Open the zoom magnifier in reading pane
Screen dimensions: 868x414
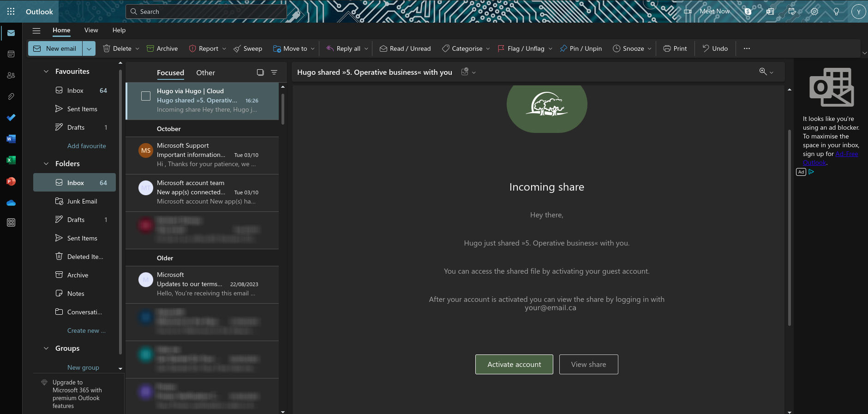pos(763,72)
